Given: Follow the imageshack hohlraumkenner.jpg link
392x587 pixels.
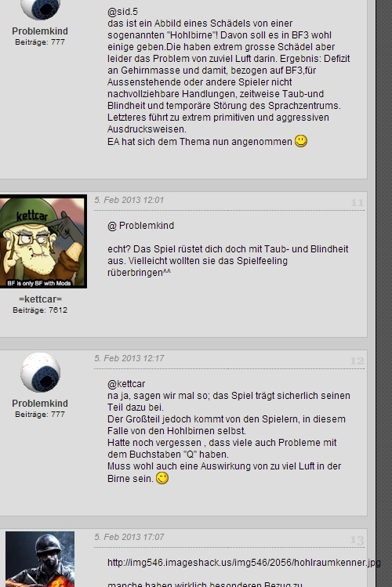Looking at the screenshot, I should pos(244,562).
